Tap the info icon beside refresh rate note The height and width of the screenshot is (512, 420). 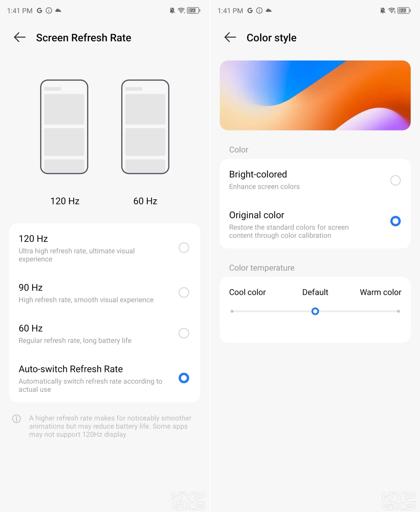click(16, 419)
